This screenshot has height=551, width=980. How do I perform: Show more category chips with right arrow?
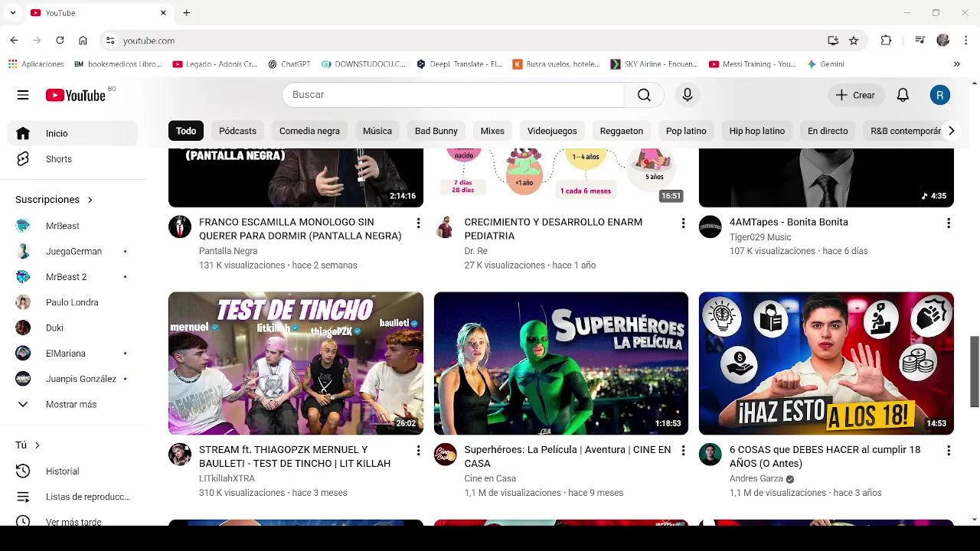coord(951,131)
